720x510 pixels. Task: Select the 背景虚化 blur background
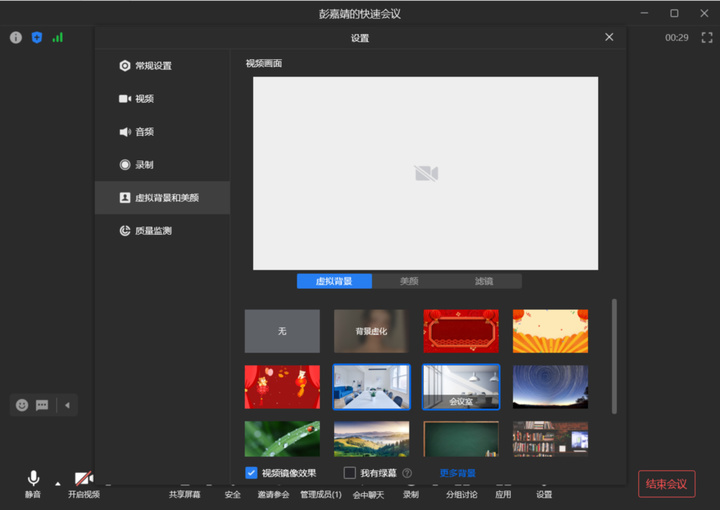point(371,331)
